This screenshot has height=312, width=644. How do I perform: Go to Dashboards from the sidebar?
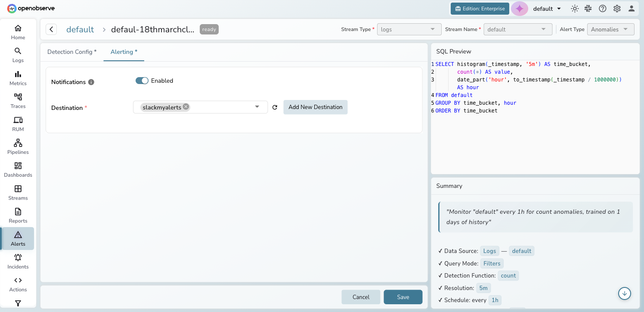click(x=18, y=169)
